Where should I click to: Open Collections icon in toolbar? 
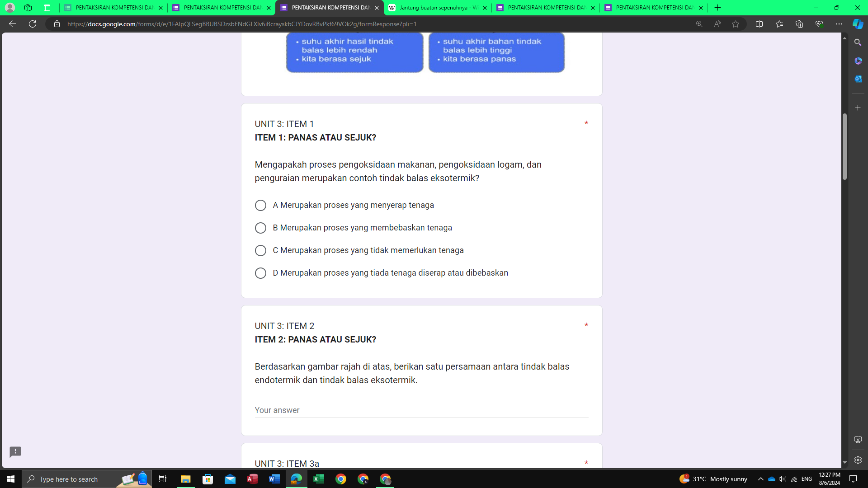click(799, 24)
